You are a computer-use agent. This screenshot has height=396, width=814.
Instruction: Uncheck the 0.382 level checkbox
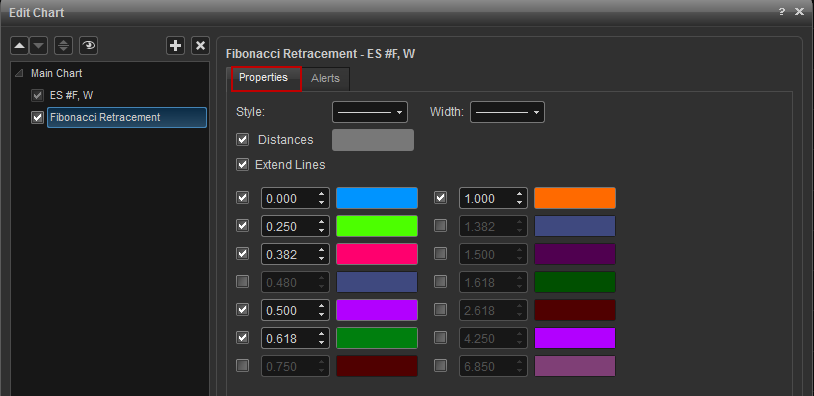pos(242,254)
